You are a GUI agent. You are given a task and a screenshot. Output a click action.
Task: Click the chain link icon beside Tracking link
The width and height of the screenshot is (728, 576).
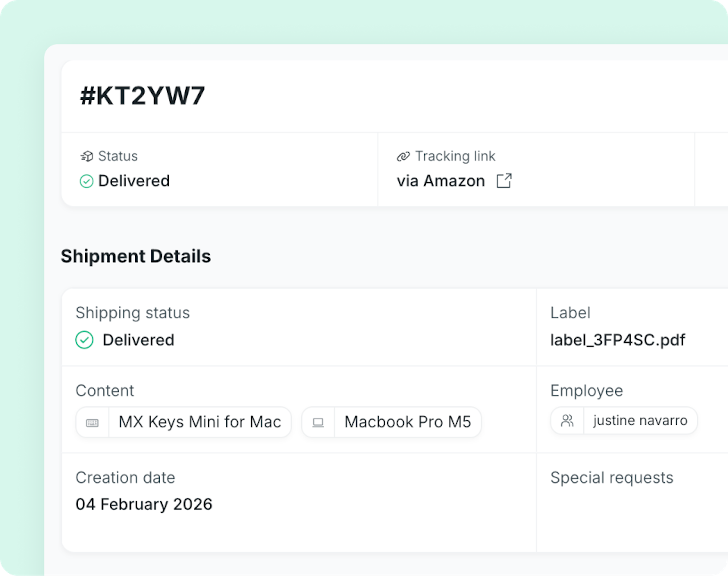point(403,157)
